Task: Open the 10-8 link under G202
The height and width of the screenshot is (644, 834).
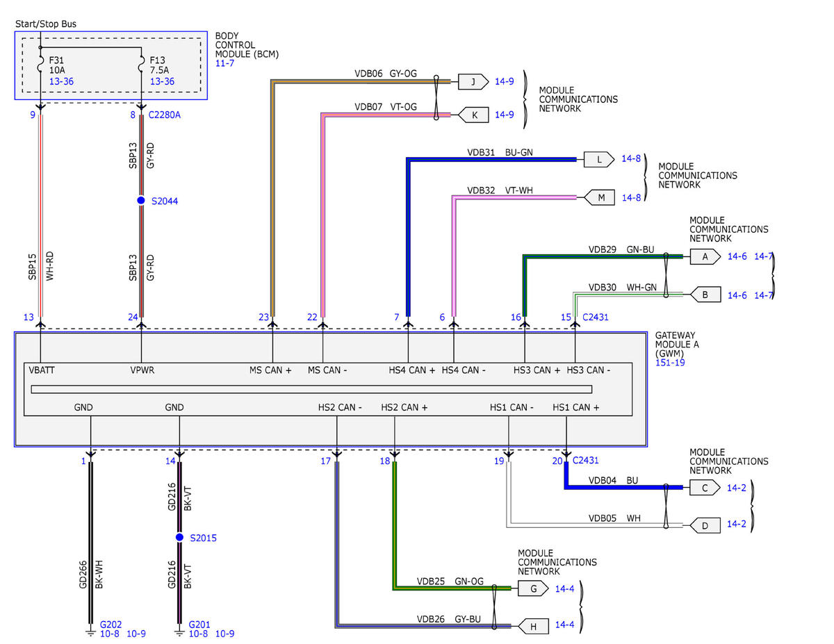Action: pyautogui.click(x=110, y=634)
